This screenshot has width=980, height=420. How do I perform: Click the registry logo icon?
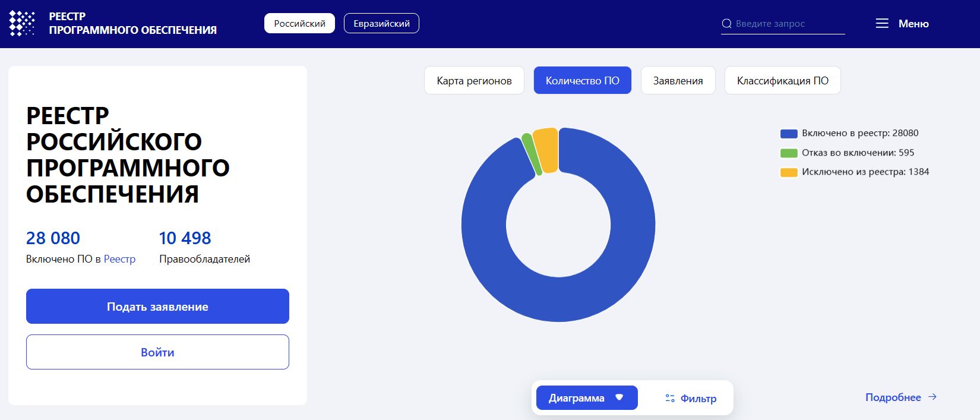[21, 23]
